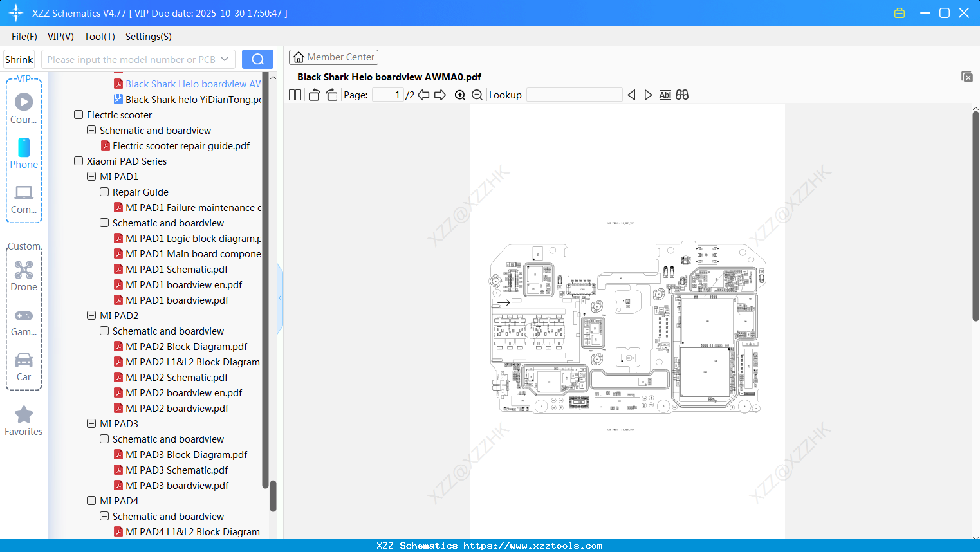Collapse the Repair Guide folder

[x=104, y=192]
